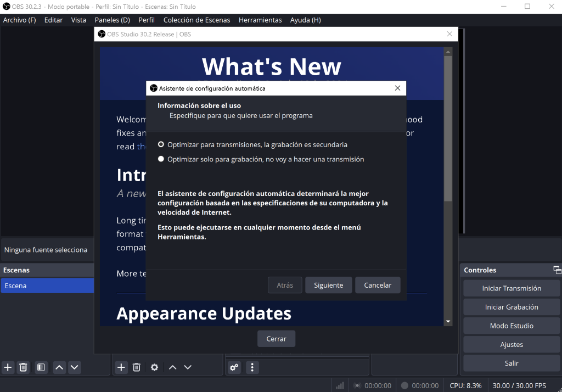This screenshot has width=562, height=392.
Task: Add a new source with plus icon
Action: click(121, 367)
